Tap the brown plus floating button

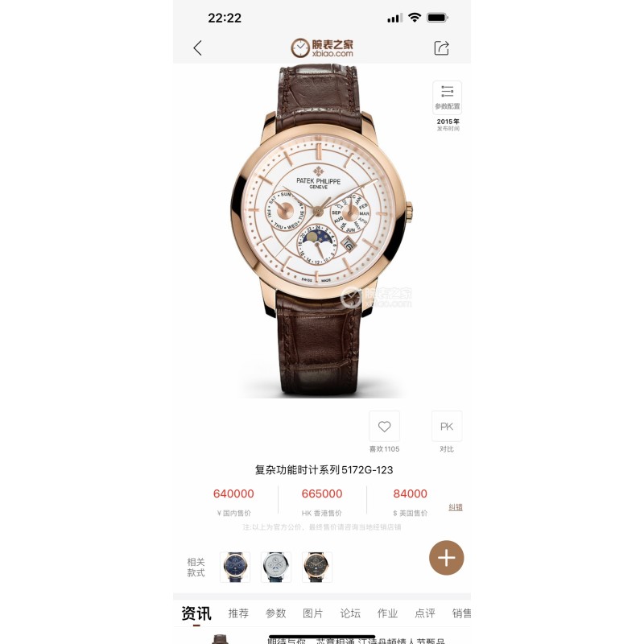click(x=447, y=558)
